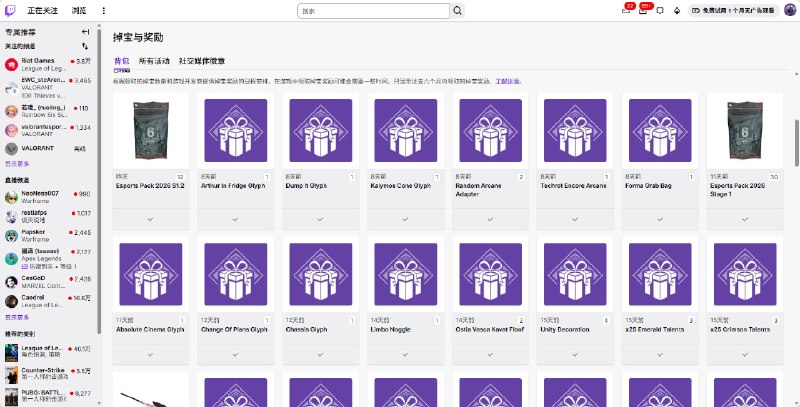The width and height of the screenshot is (800, 407).
Task: Open 正在关注 in top navigation
Action: [x=43, y=11]
